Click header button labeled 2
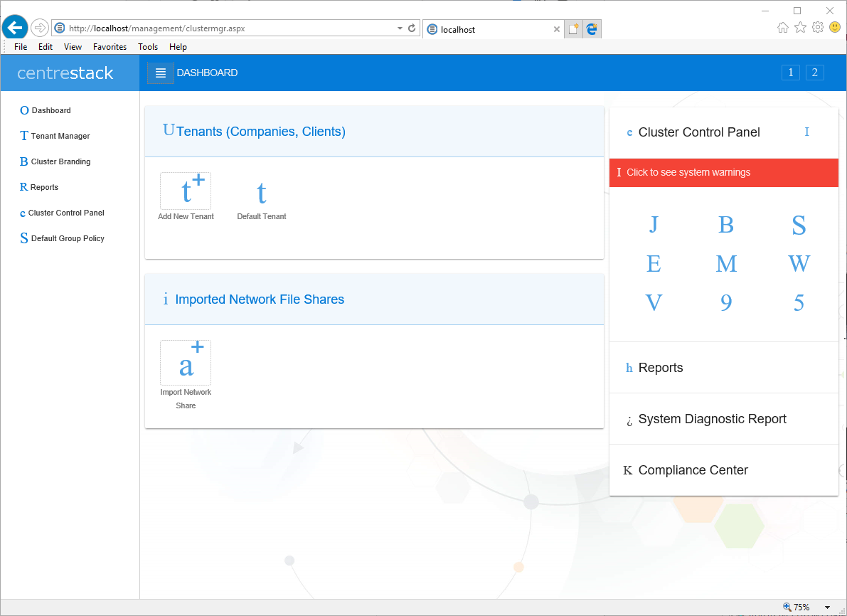The width and height of the screenshot is (847, 616). [814, 73]
